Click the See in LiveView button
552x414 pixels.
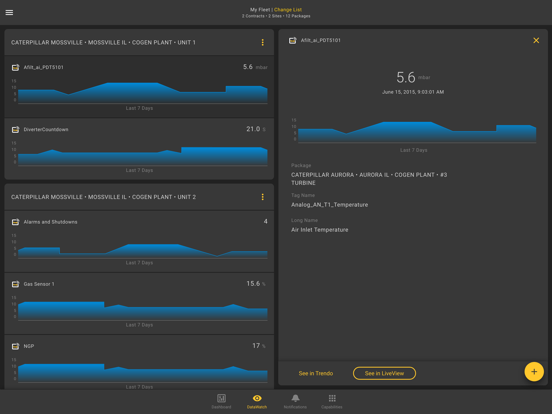384,374
